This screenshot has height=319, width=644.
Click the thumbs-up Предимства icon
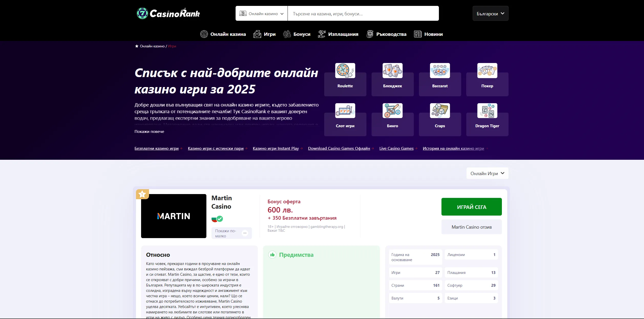[x=272, y=255]
